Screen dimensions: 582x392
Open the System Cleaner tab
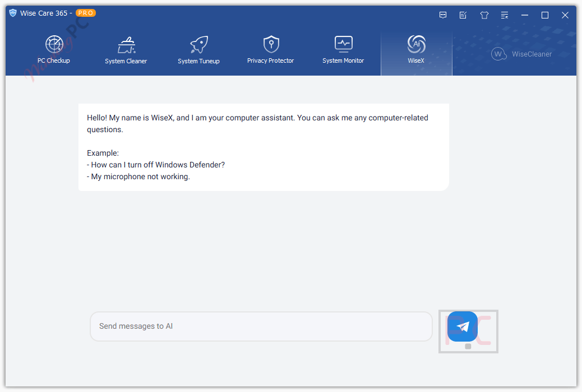(x=126, y=50)
